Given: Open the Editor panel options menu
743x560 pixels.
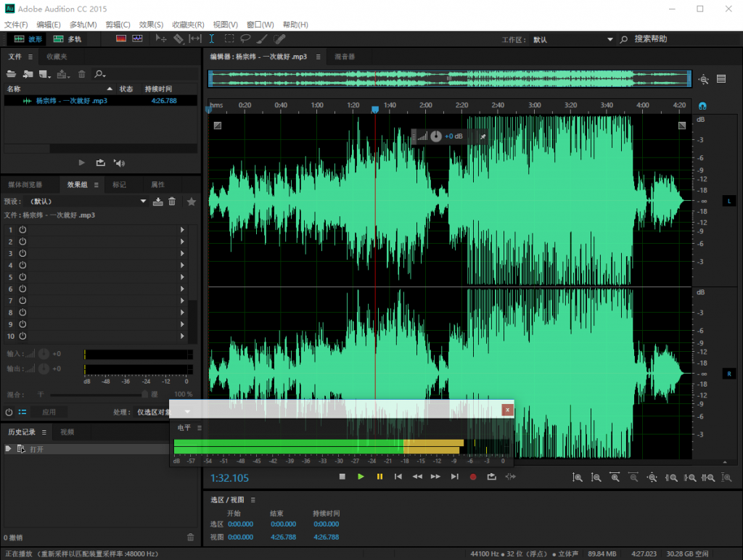Looking at the screenshot, I should click(318, 57).
